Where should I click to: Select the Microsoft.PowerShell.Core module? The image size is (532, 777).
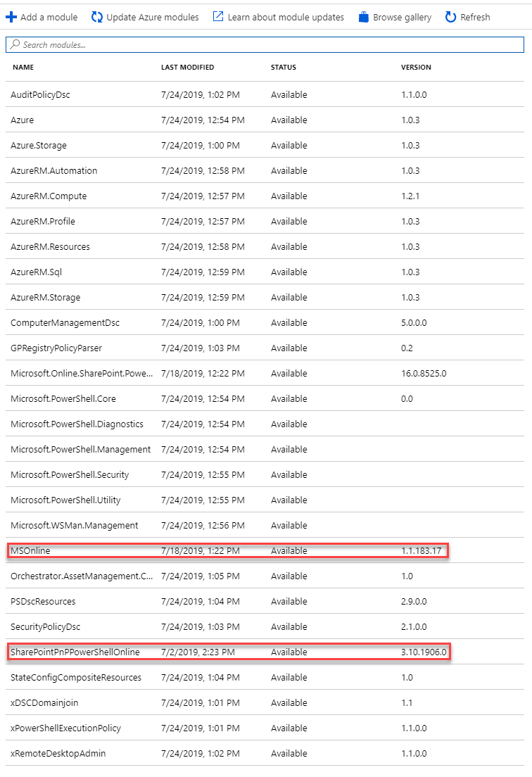click(x=265, y=398)
